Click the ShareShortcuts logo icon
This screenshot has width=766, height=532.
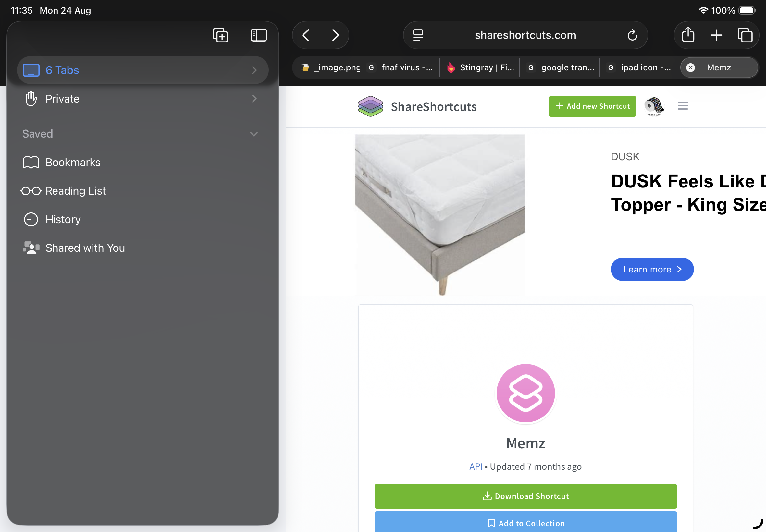(370, 106)
